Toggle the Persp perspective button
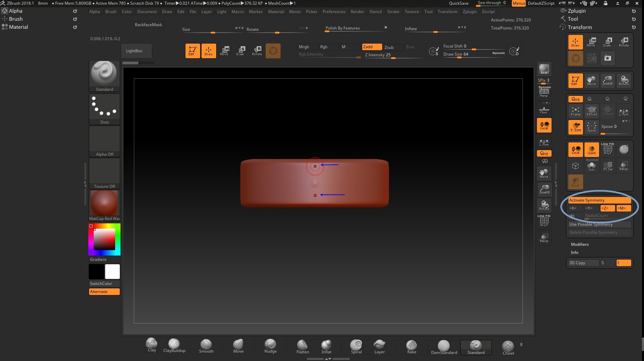Viewport: 644px width, 361px height. pos(544,92)
